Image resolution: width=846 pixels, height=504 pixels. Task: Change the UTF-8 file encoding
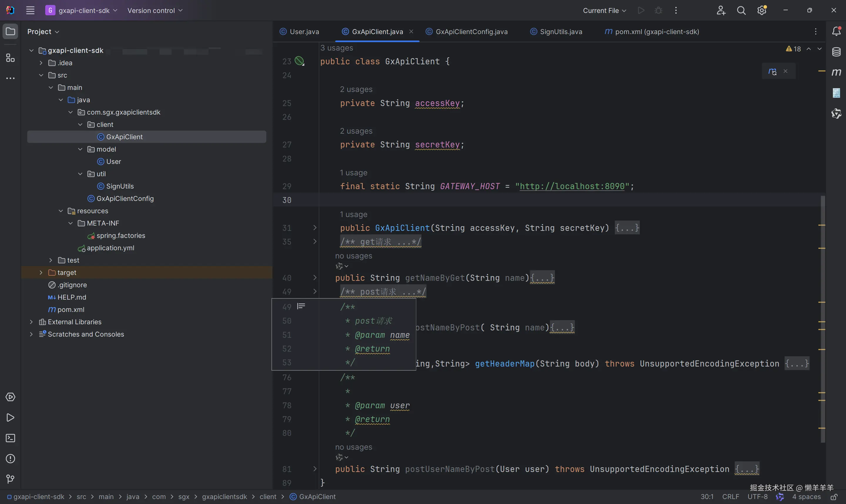[757, 497]
